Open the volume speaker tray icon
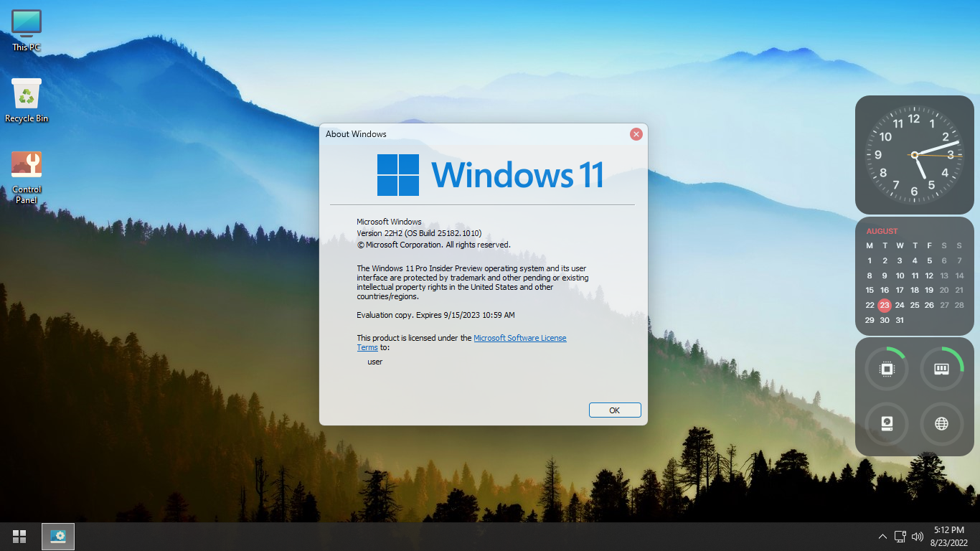The height and width of the screenshot is (551, 980). [x=918, y=536]
